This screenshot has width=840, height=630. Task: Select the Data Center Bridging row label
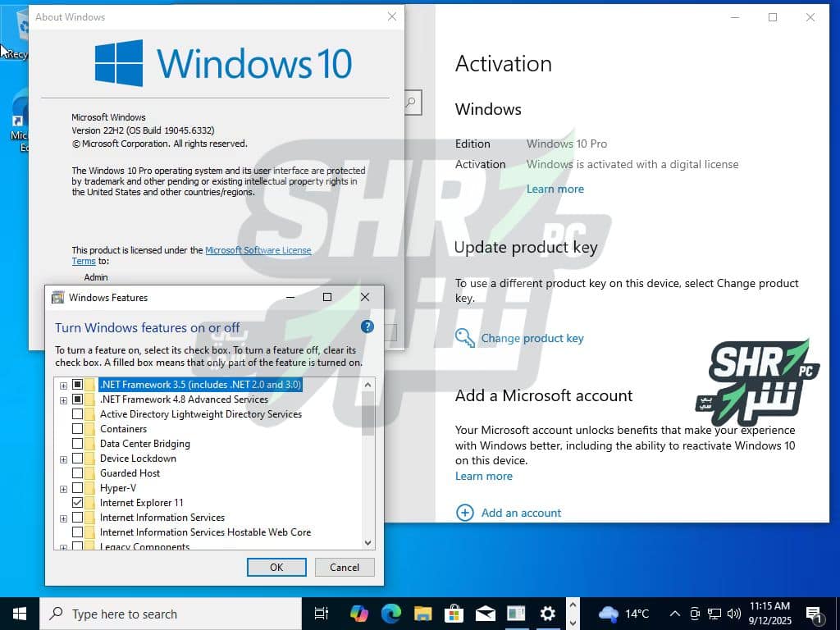pyautogui.click(x=144, y=444)
